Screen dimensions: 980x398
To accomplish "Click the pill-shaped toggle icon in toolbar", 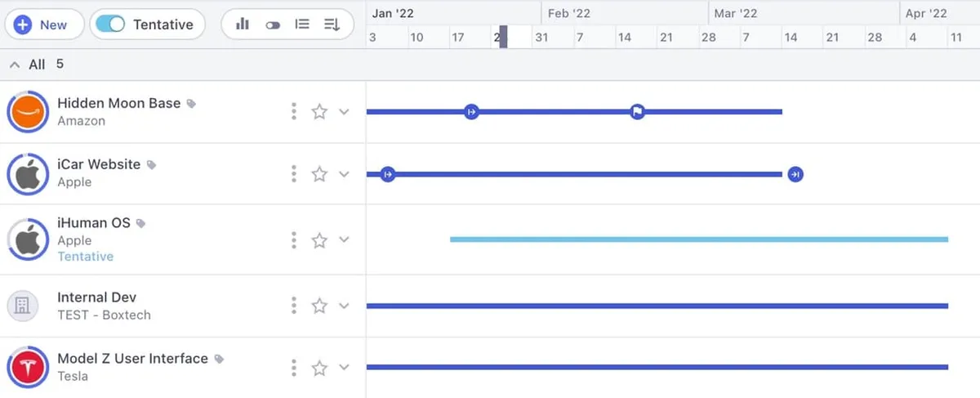I will [273, 25].
